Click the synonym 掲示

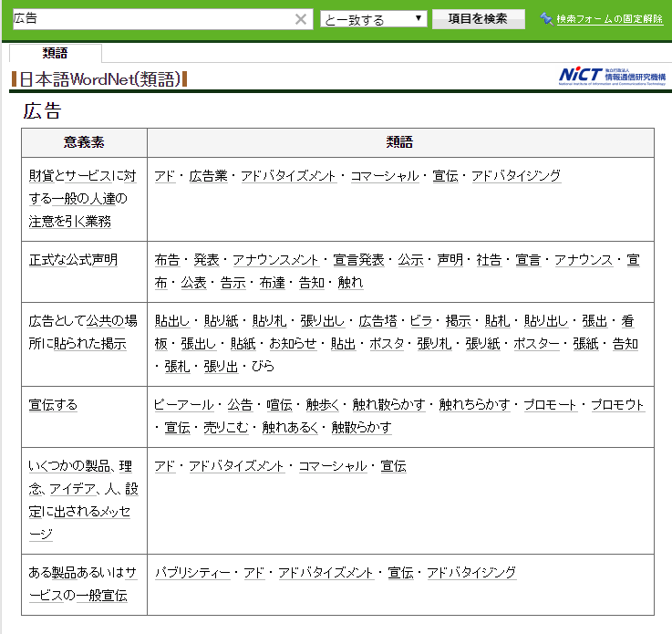(458, 320)
